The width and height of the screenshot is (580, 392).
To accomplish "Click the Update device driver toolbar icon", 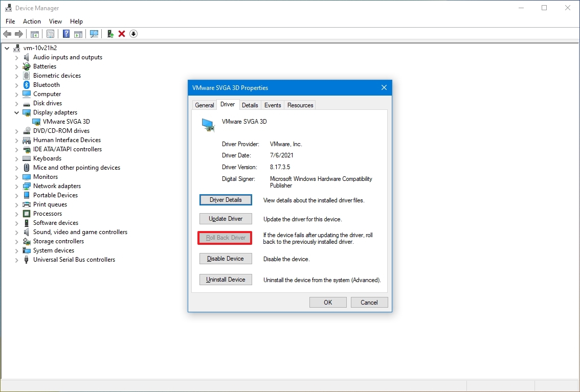I will pyautogui.click(x=110, y=34).
